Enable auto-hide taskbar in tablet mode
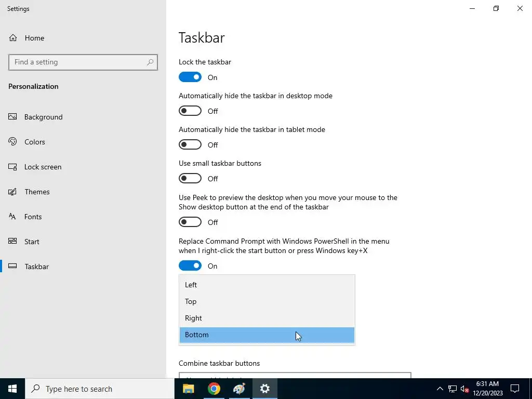Viewport: 532px width, 399px height. click(190, 145)
